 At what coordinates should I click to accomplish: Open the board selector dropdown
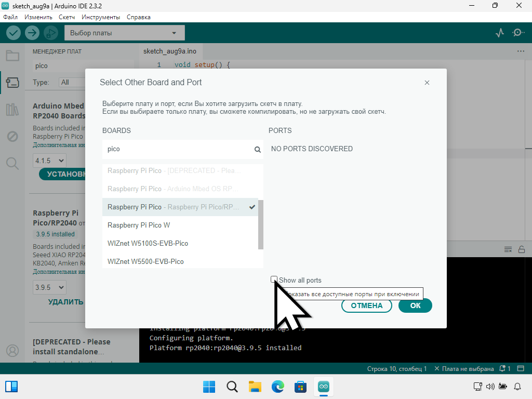click(x=125, y=33)
